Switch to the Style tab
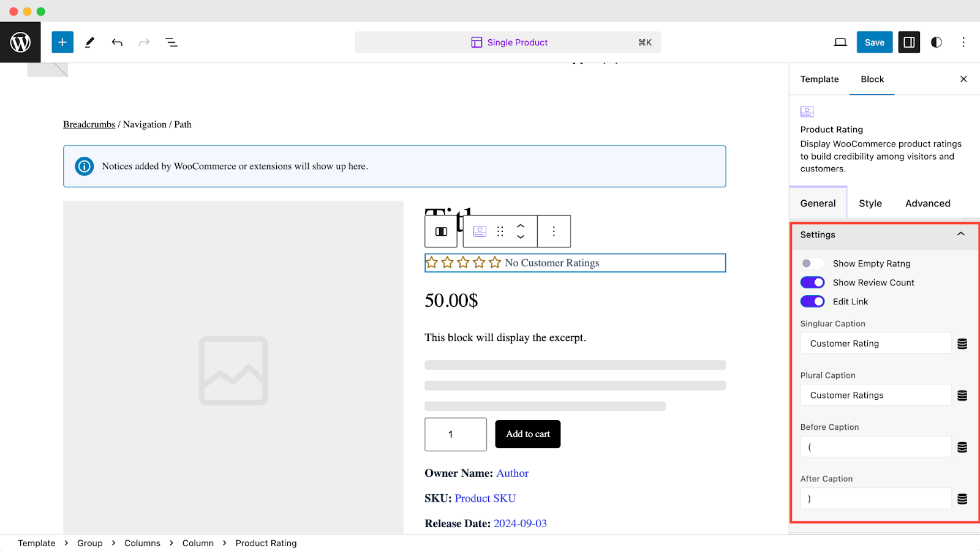The image size is (980, 551). pyautogui.click(x=869, y=203)
